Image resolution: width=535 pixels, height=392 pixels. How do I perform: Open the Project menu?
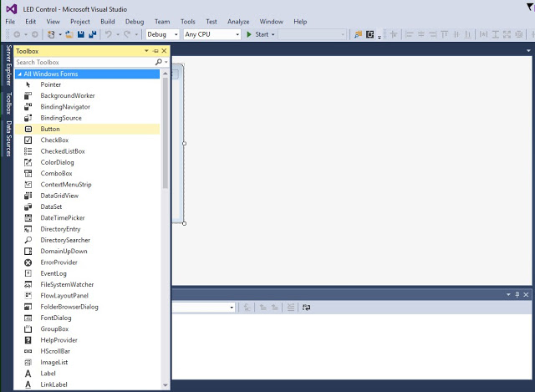(80, 22)
